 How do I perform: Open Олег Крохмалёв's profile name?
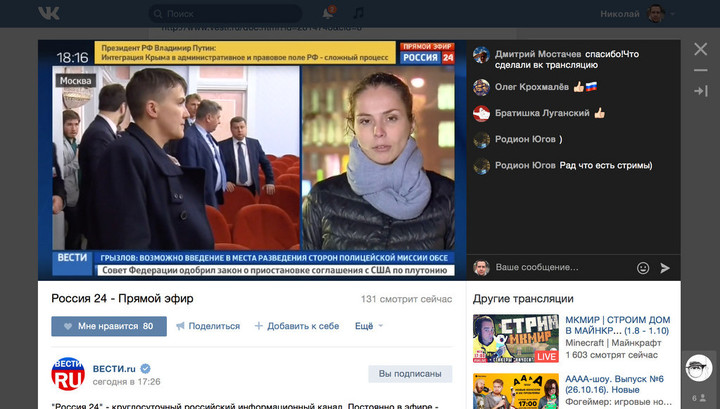(532, 87)
